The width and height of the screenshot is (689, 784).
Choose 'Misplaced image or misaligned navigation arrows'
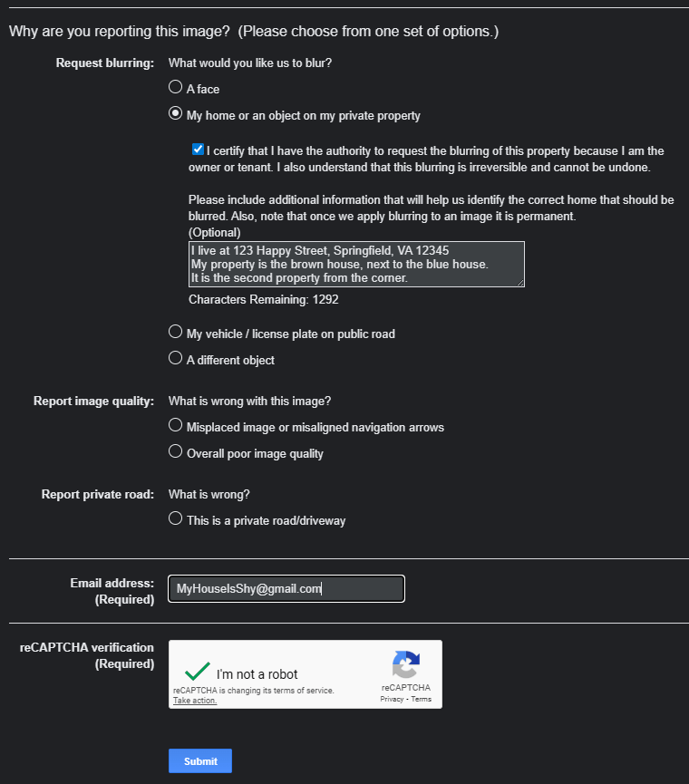pyautogui.click(x=176, y=425)
